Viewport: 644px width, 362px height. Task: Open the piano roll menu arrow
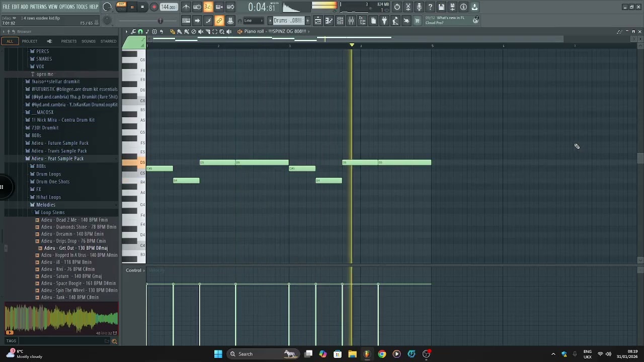pyautogui.click(x=126, y=32)
